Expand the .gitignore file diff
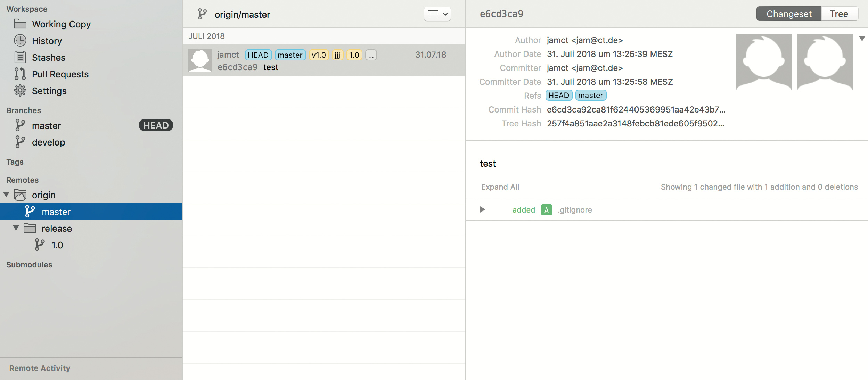The image size is (868, 380). pos(482,209)
